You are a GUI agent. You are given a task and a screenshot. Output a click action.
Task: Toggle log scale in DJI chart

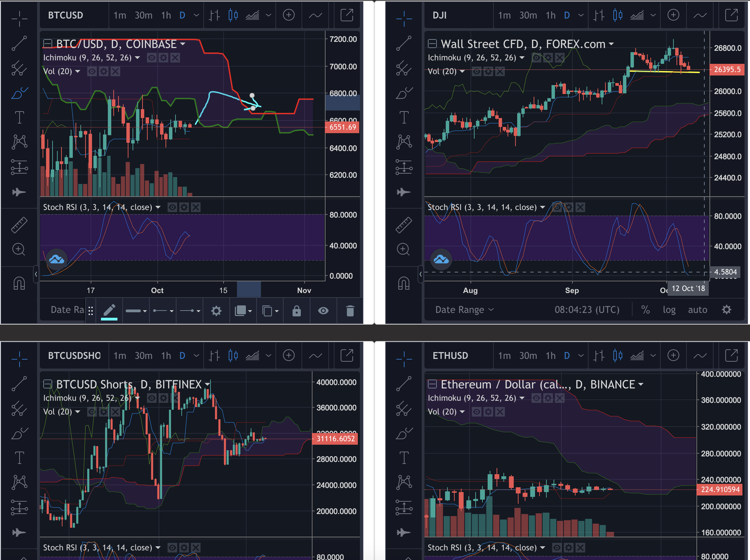coord(669,310)
